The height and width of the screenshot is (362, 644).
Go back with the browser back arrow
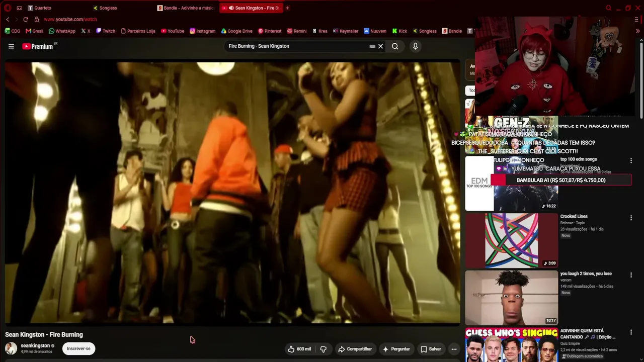pyautogui.click(x=8, y=19)
